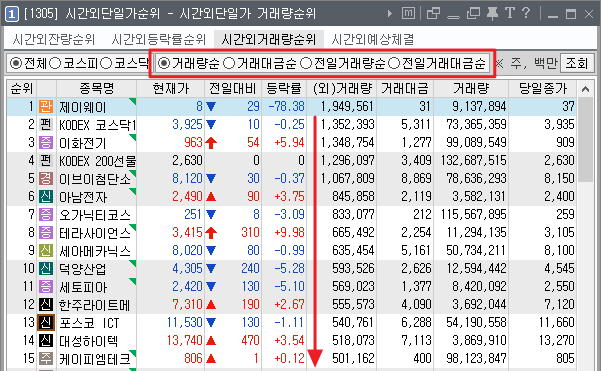Click 당일종가 column header
Viewport: 601px width, 371px height.
[x=542, y=89]
